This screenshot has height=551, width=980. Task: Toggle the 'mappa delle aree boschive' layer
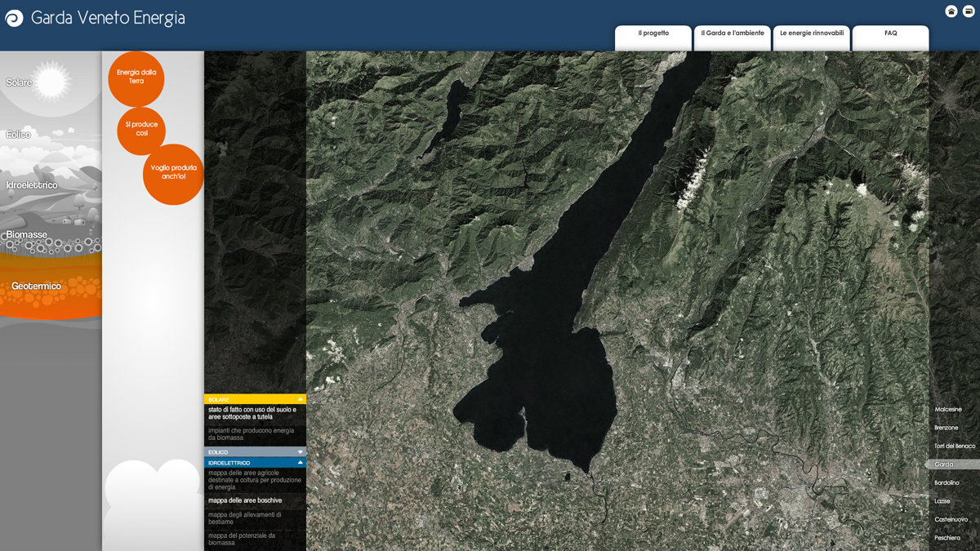245,500
